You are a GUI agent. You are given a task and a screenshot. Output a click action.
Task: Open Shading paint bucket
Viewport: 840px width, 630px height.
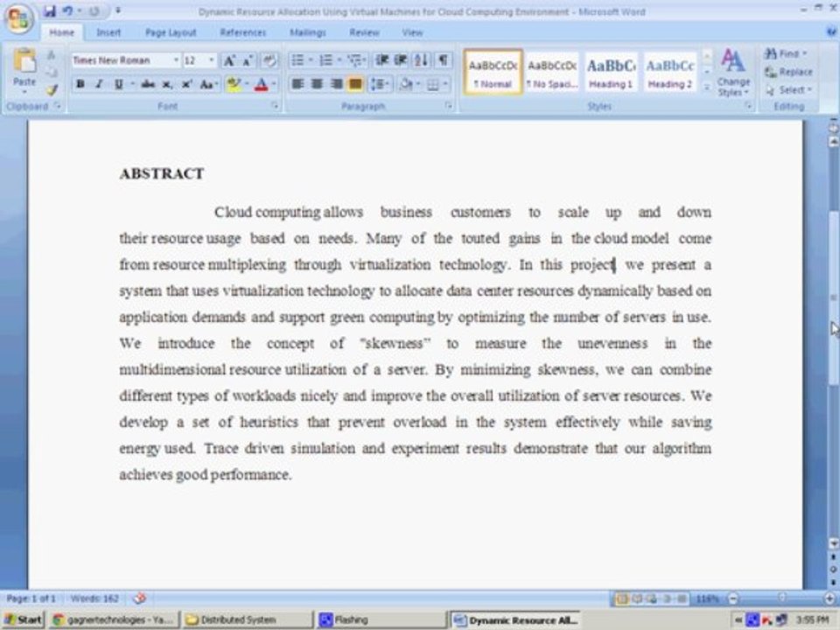pyautogui.click(x=407, y=84)
